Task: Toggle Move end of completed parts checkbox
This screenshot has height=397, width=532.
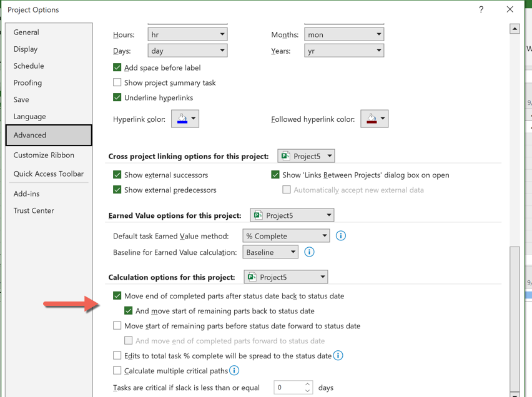Action: (x=117, y=295)
